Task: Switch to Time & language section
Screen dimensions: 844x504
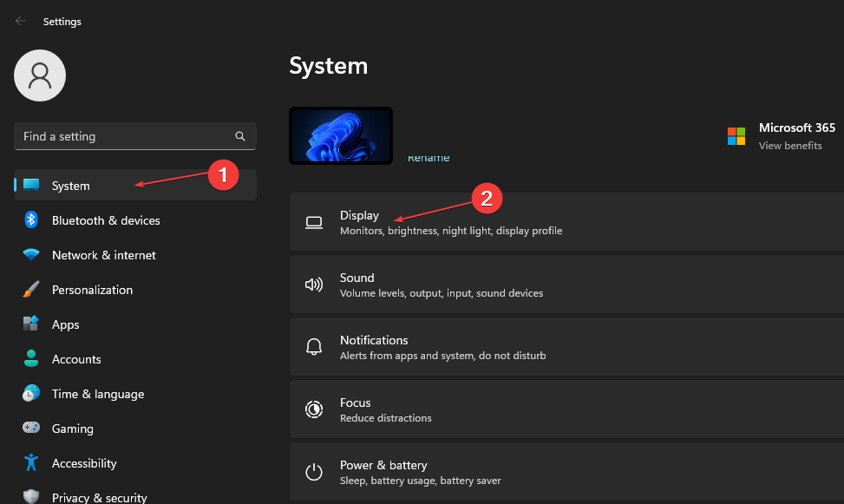Action: pyautogui.click(x=98, y=394)
